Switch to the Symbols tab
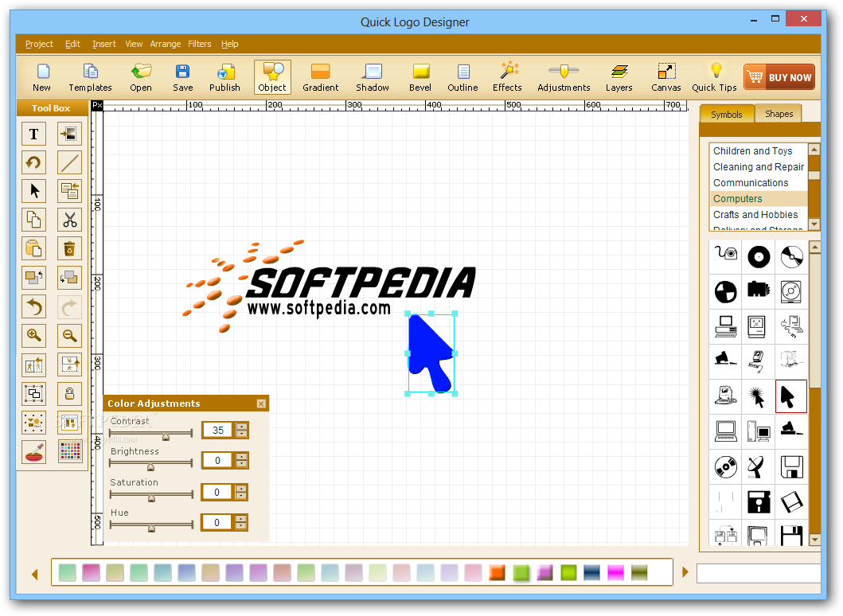843x616 pixels. (x=726, y=115)
